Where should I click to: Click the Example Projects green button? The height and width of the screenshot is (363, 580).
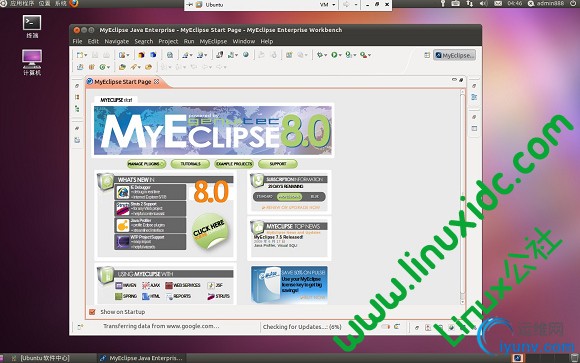tap(234, 164)
